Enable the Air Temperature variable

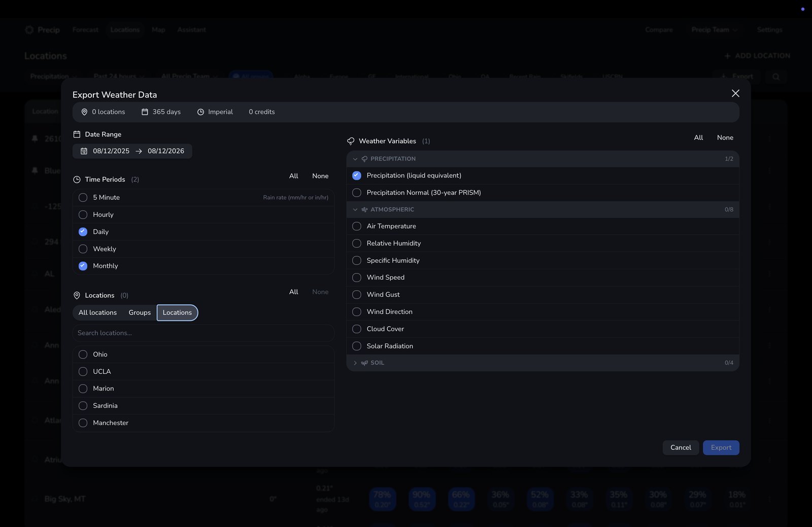(357, 226)
